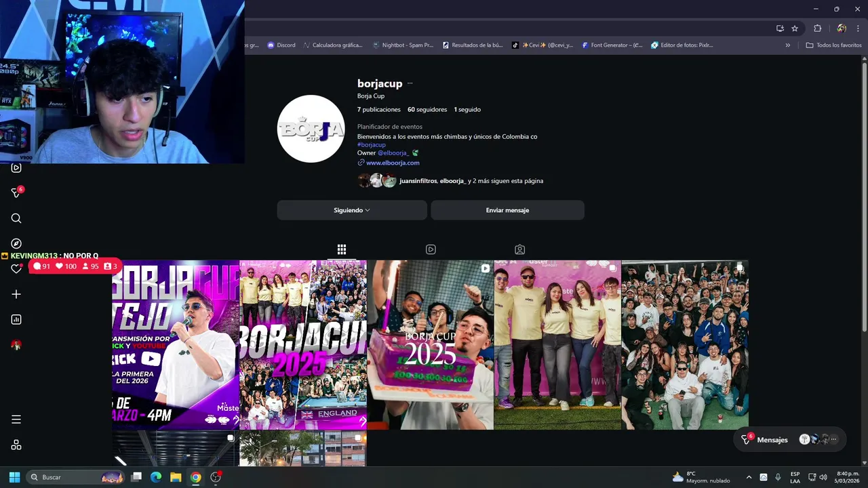Click the install app icon in address bar
The width and height of the screenshot is (868, 488).
[x=780, y=28]
